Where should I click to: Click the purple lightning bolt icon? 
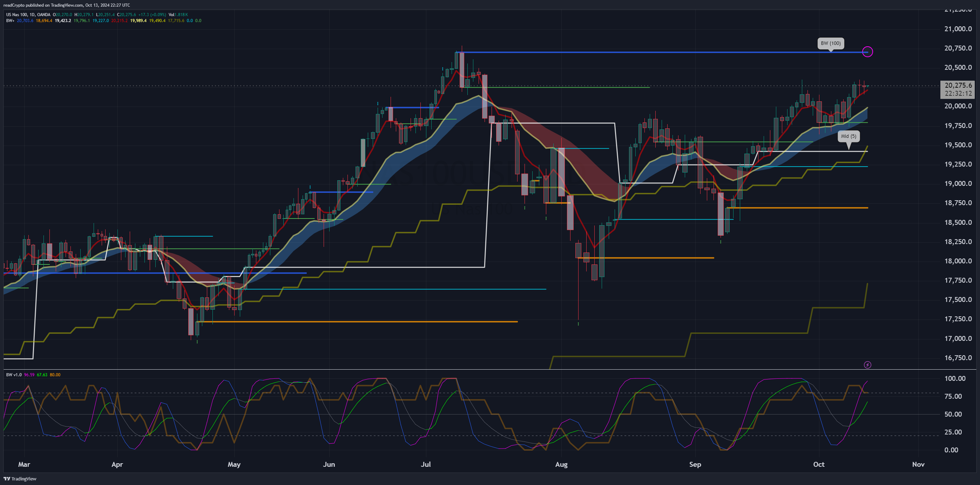tap(867, 365)
